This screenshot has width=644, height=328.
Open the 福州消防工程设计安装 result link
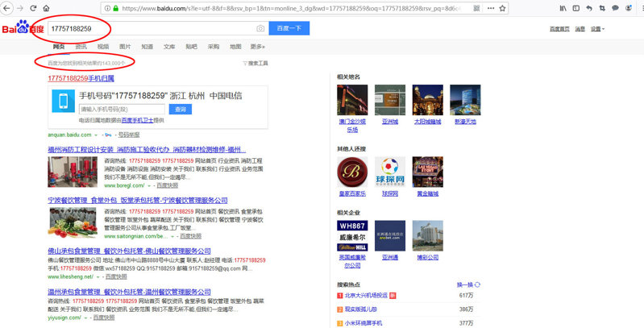point(147,149)
